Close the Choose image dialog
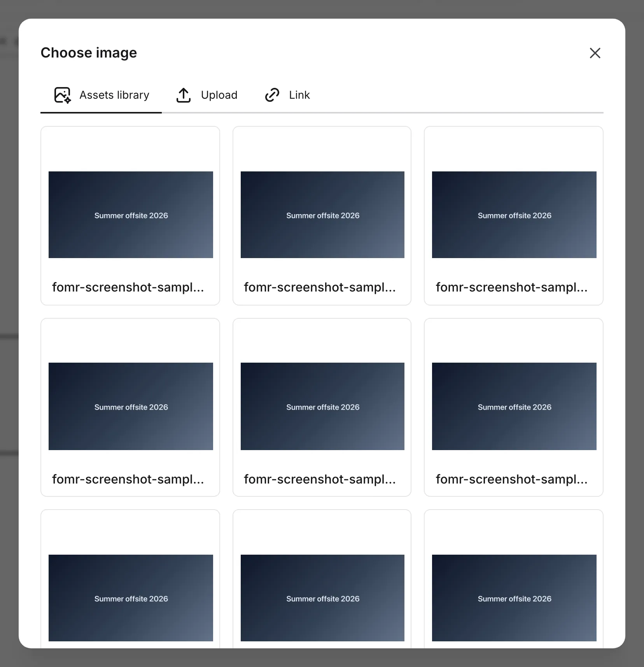 tap(595, 53)
